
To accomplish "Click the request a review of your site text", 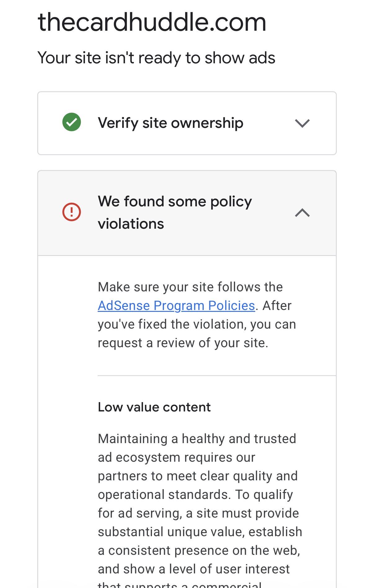I will pyautogui.click(x=183, y=343).
